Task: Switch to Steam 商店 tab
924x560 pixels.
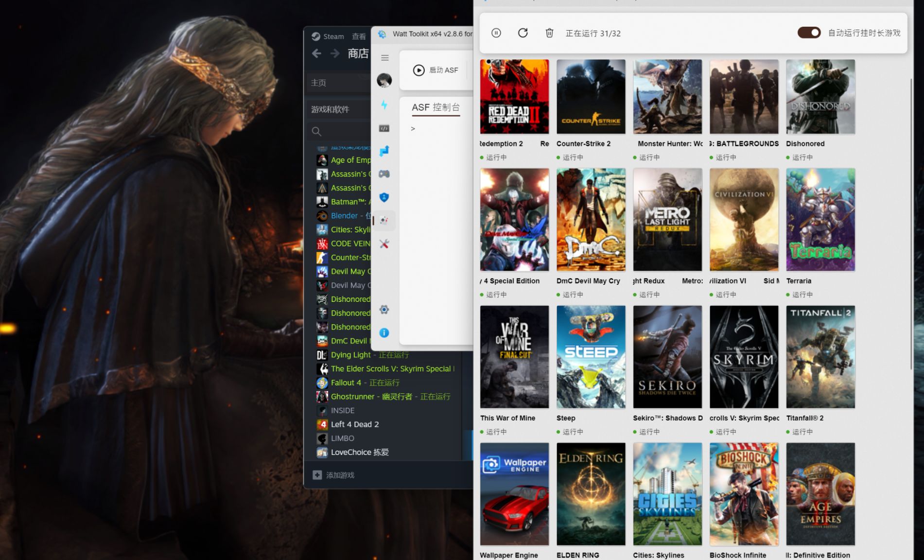Action: (x=358, y=53)
